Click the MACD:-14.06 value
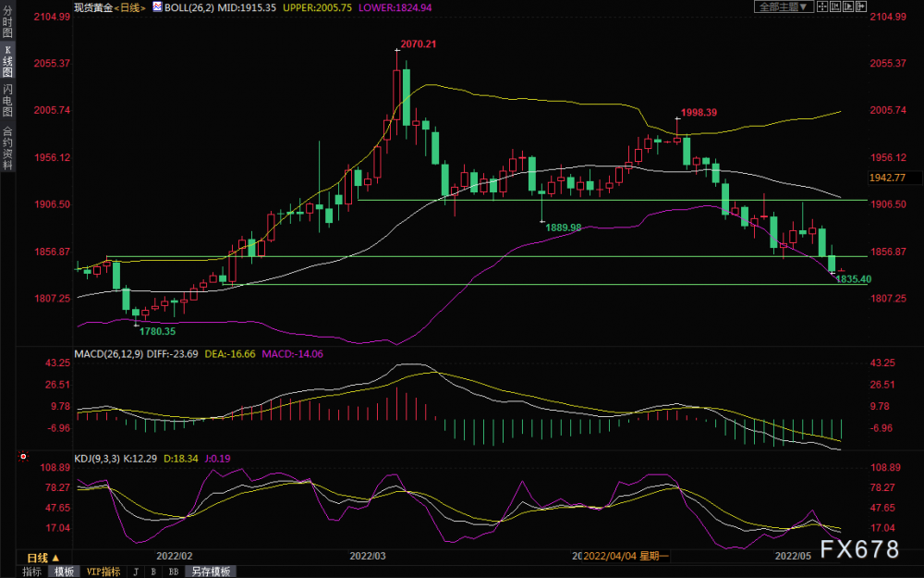 click(292, 354)
